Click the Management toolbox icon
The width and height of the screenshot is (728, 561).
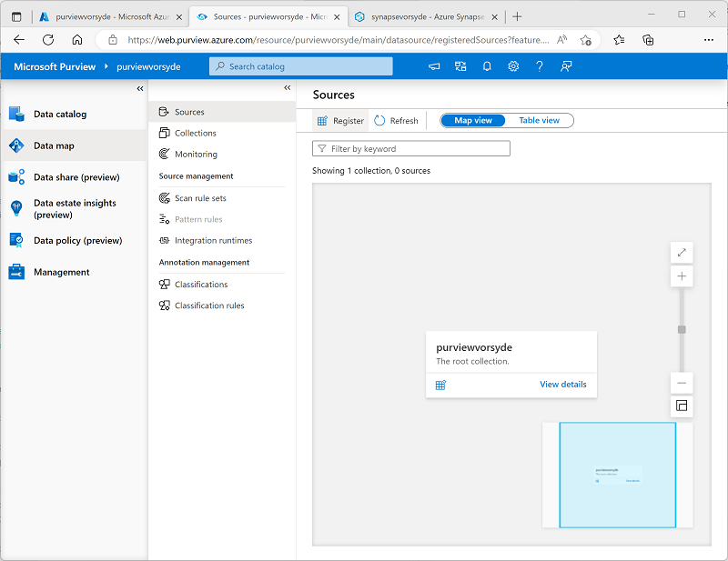click(x=16, y=272)
